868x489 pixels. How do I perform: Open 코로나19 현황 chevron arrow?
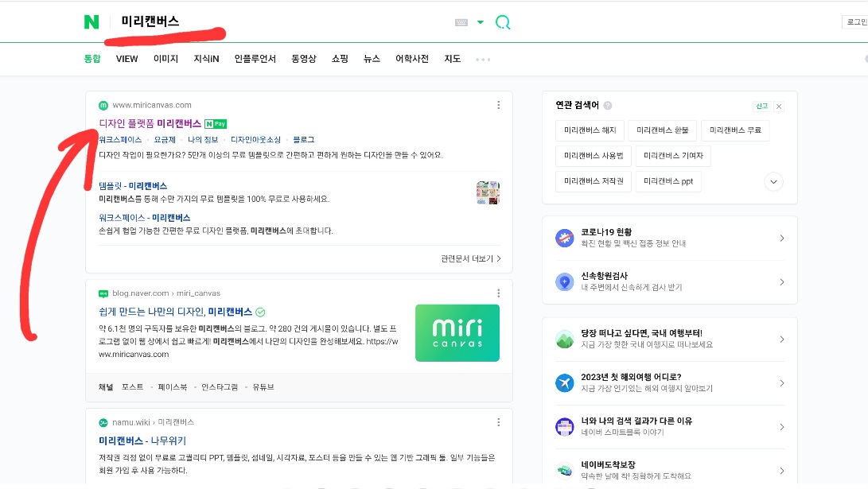click(x=781, y=238)
